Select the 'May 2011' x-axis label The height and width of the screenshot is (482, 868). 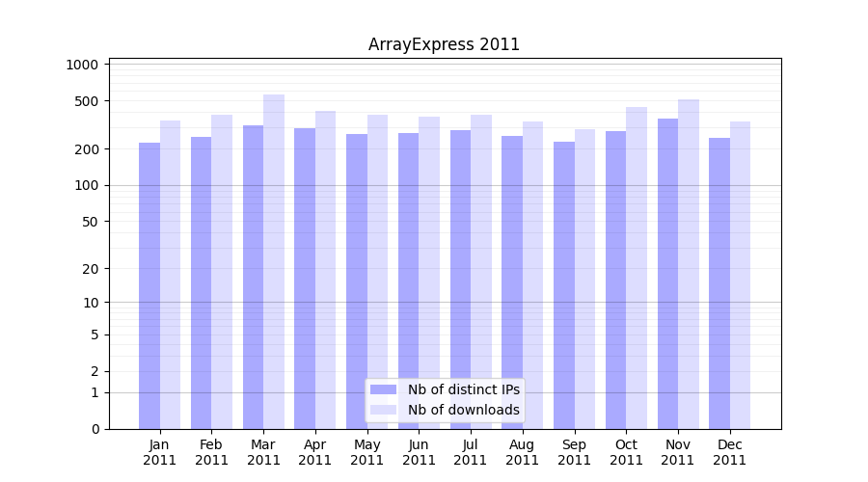(366, 452)
